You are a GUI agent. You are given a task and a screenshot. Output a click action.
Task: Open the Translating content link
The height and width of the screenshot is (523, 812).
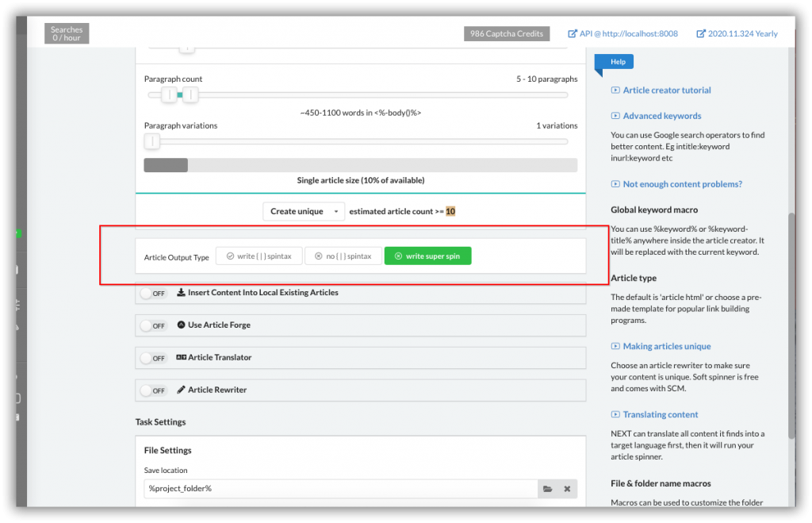[661, 414]
